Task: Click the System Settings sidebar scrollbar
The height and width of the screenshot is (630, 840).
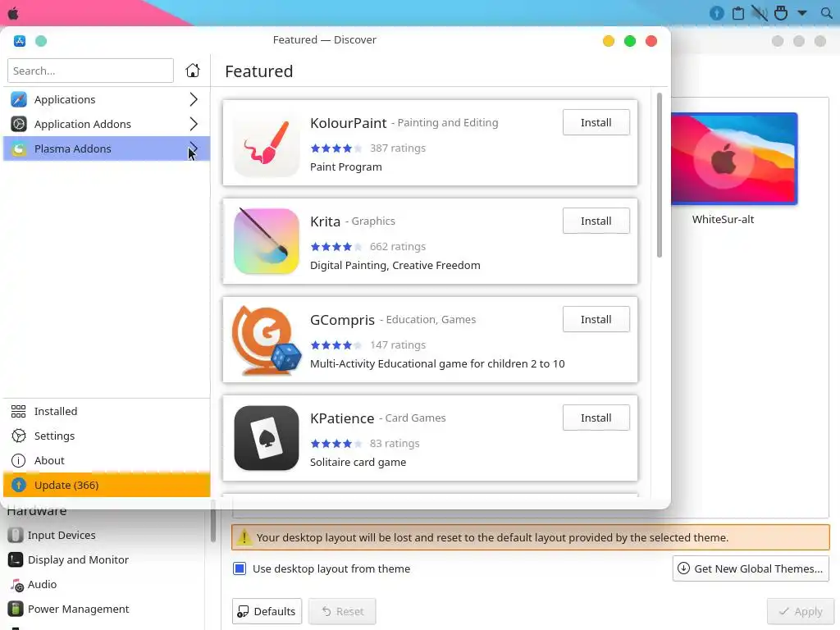Action: pos(212,521)
